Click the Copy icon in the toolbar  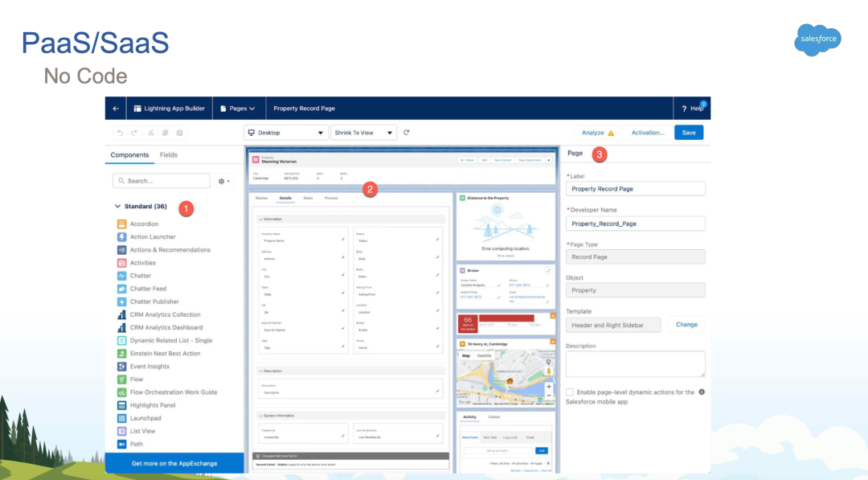tap(165, 133)
